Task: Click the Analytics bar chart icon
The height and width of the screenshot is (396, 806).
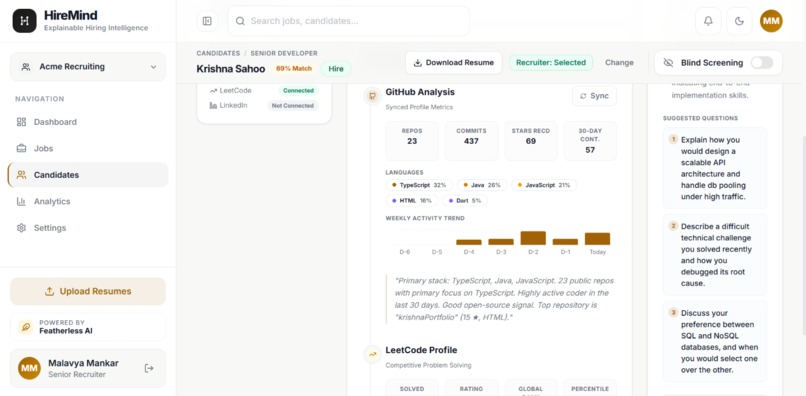Action: click(21, 202)
